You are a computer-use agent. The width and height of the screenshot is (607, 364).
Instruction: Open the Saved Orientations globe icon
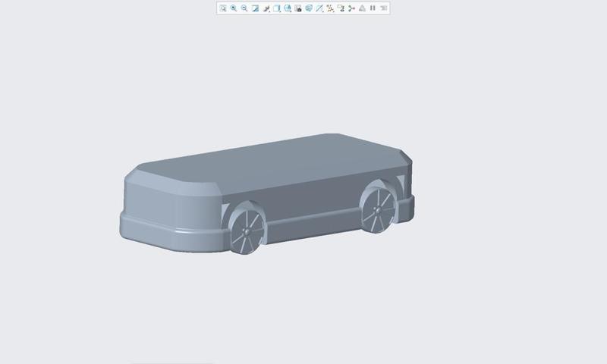288,8
